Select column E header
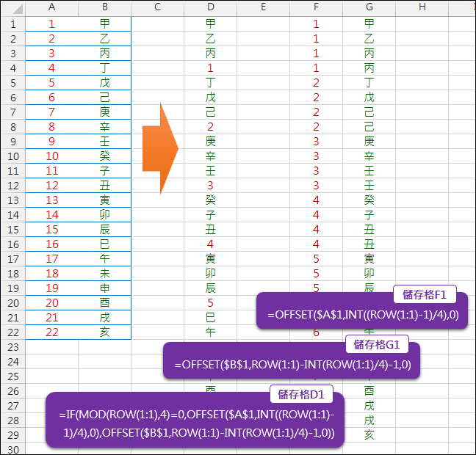Image resolution: width=476 pixels, height=455 pixels. [x=263, y=7]
